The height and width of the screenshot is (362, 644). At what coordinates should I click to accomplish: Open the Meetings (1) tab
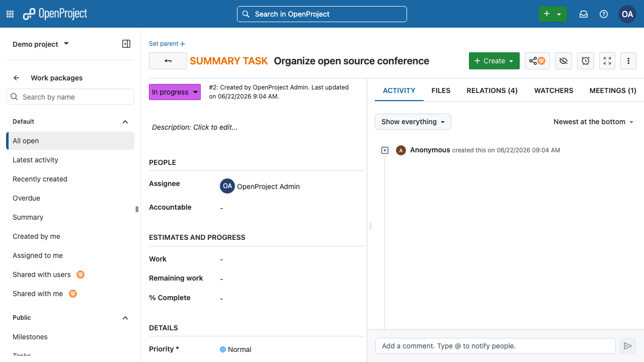click(613, 90)
